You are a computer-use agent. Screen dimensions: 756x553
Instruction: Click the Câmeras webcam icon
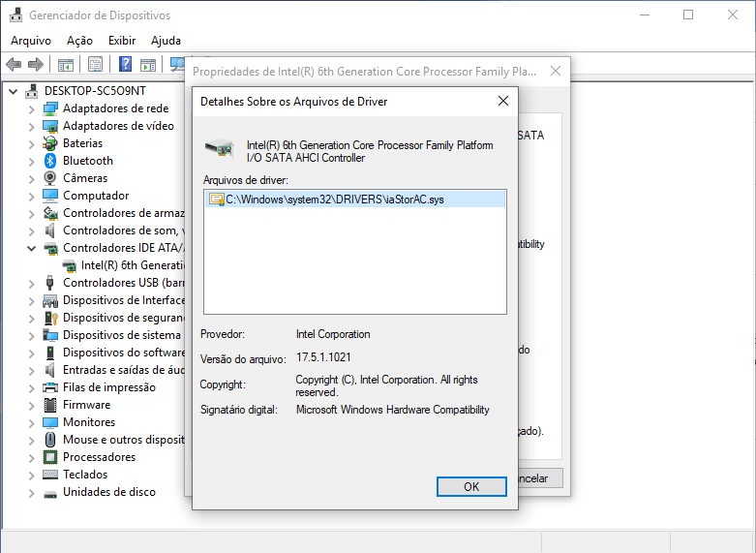[50, 178]
